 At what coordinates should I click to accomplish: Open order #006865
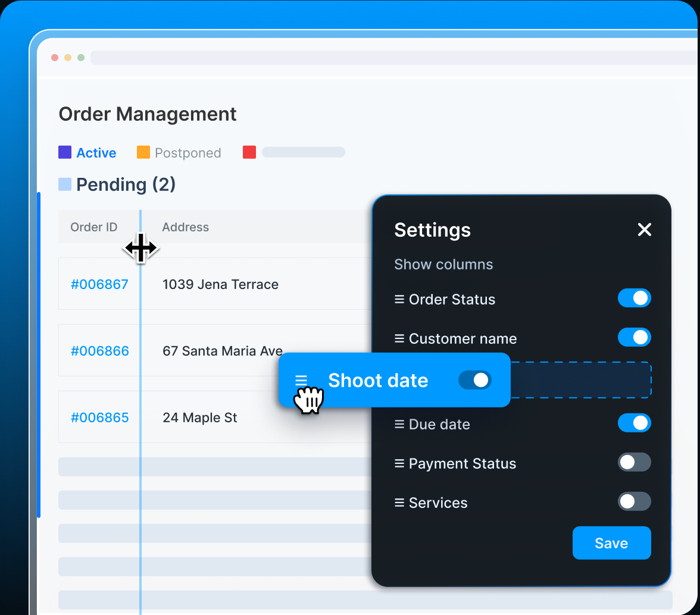(x=100, y=418)
